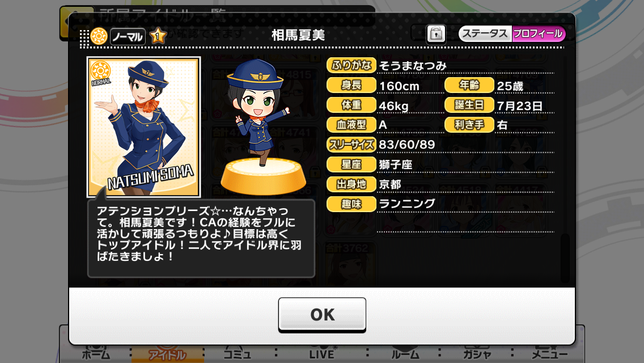
Task: Click the ノーマル rarity badge
Action: (128, 37)
